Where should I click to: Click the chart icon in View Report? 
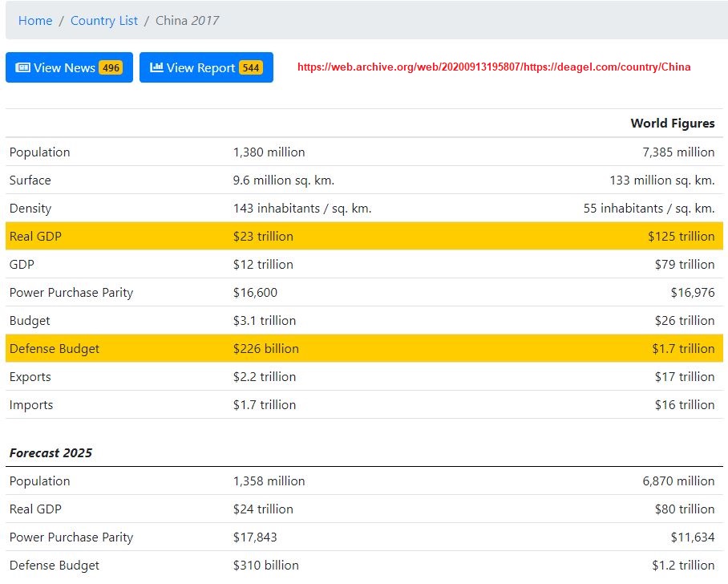pos(156,67)
